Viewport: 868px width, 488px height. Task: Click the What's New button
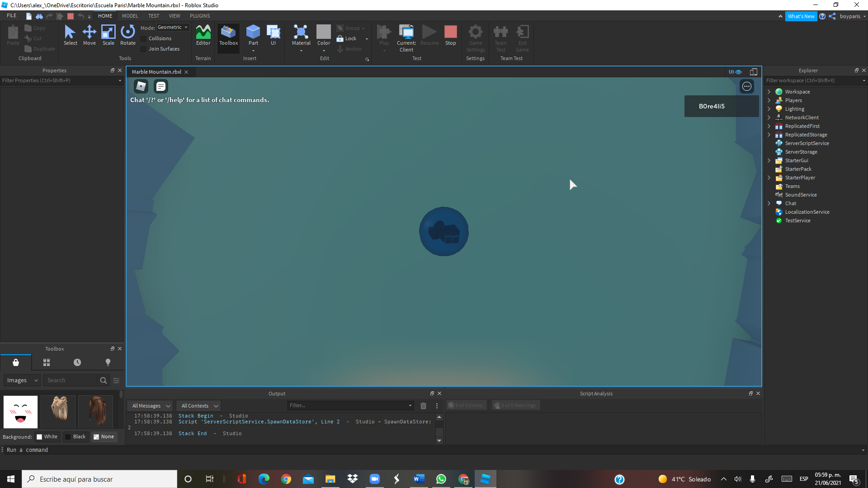[x=801, y=16]
